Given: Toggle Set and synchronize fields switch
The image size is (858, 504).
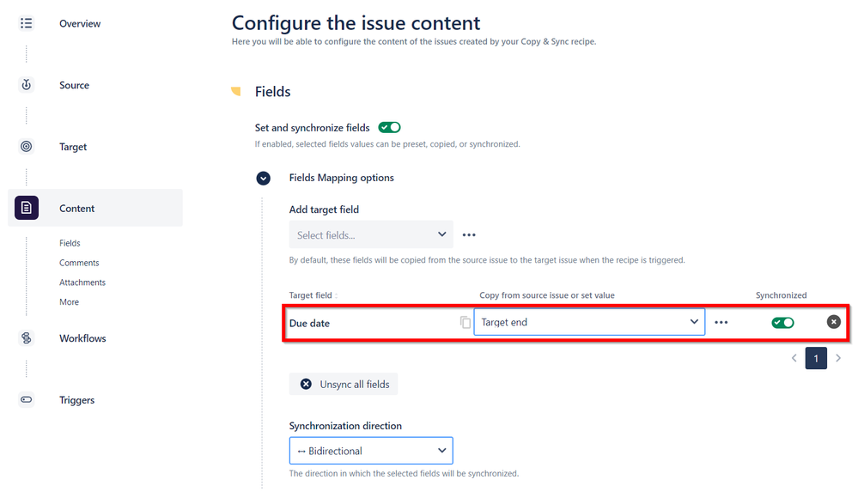Looking at the screenshot, I should (x=390, y=128).
